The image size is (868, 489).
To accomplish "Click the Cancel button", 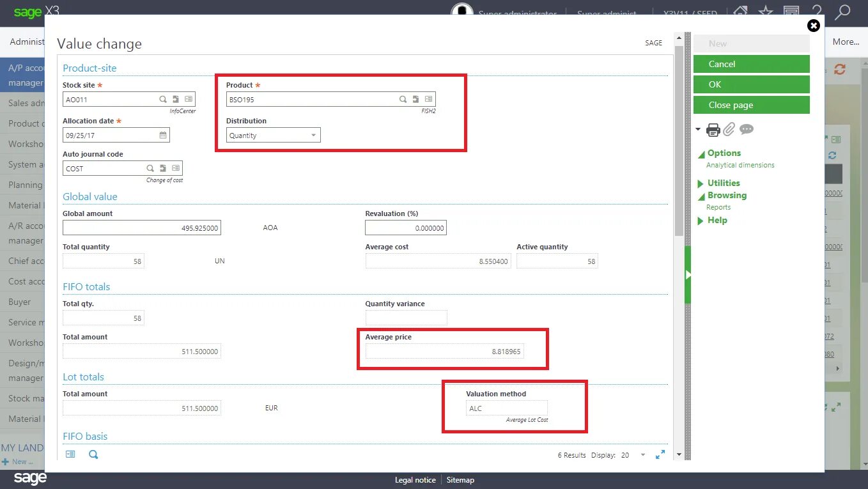I will [752, 64].
